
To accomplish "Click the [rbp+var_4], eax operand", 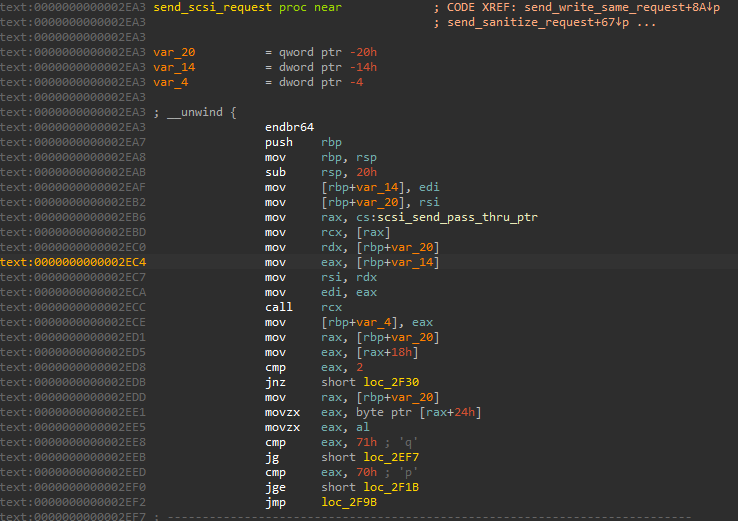I will [x=377, y=322].
